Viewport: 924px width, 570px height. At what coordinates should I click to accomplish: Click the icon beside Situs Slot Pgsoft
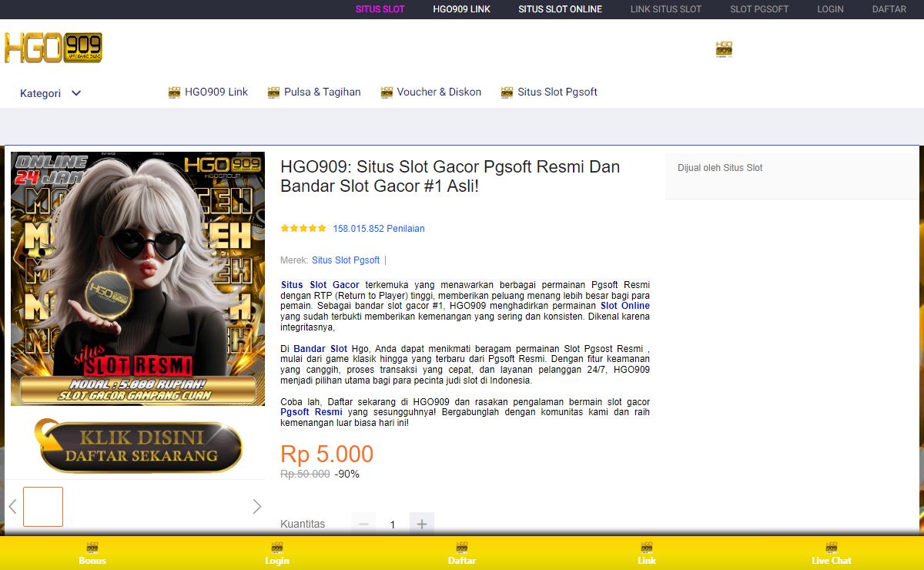507,92
